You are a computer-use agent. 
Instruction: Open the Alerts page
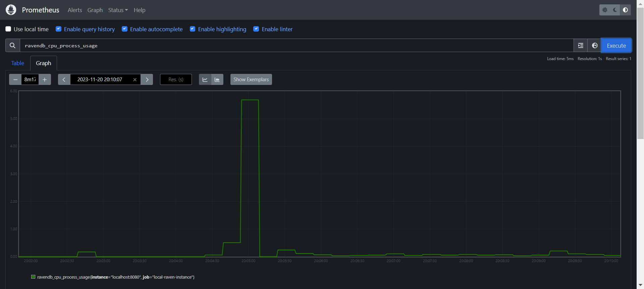coord(75,10)
